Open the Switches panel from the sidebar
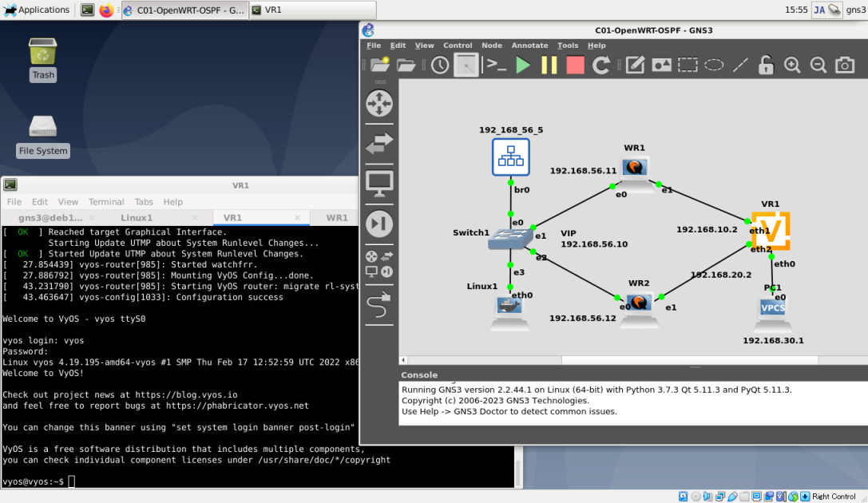The image size is (868, 503). pos(379,144)
